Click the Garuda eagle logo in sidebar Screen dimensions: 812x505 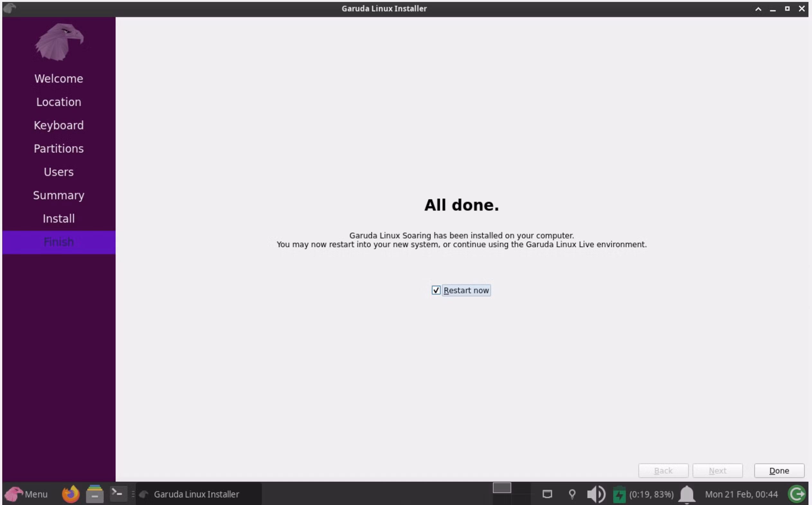click(59, 42)
